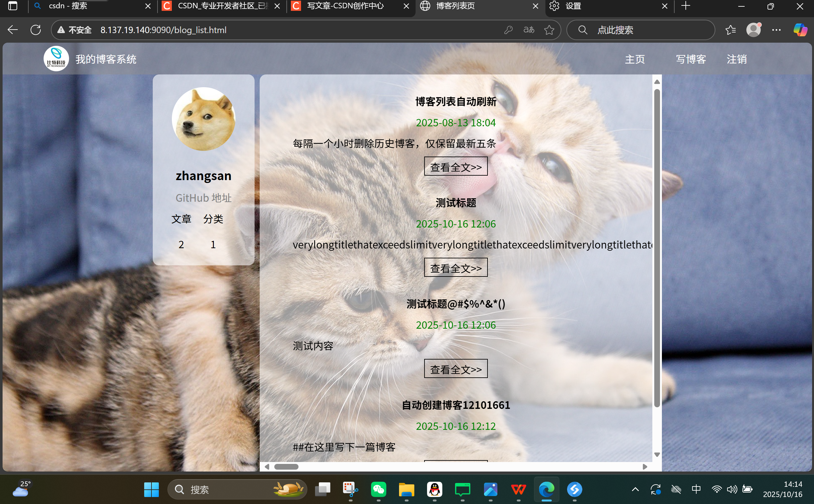
Task: Open browser settings and more menu
Action: [x=776, y=30]
